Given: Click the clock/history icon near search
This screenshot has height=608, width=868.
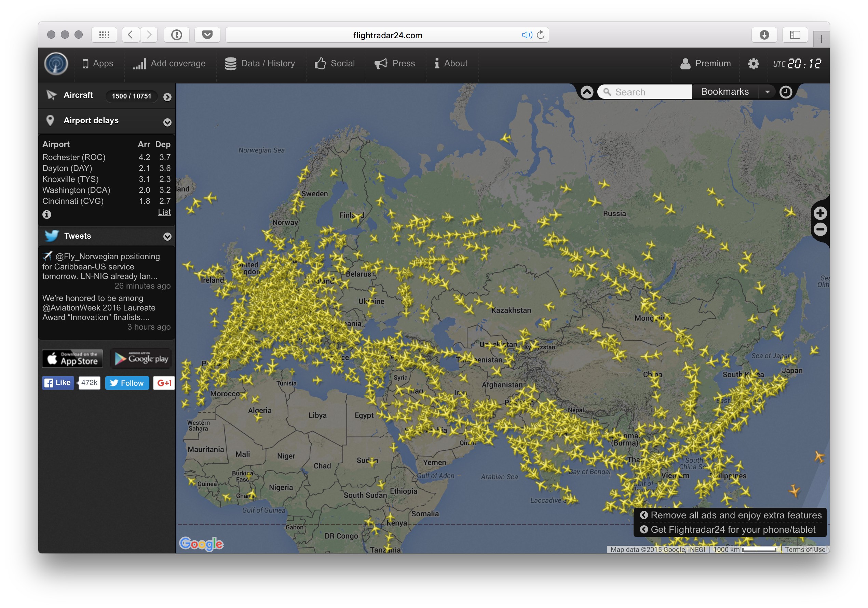Looking at the screenshot, I should coord(786,91).
